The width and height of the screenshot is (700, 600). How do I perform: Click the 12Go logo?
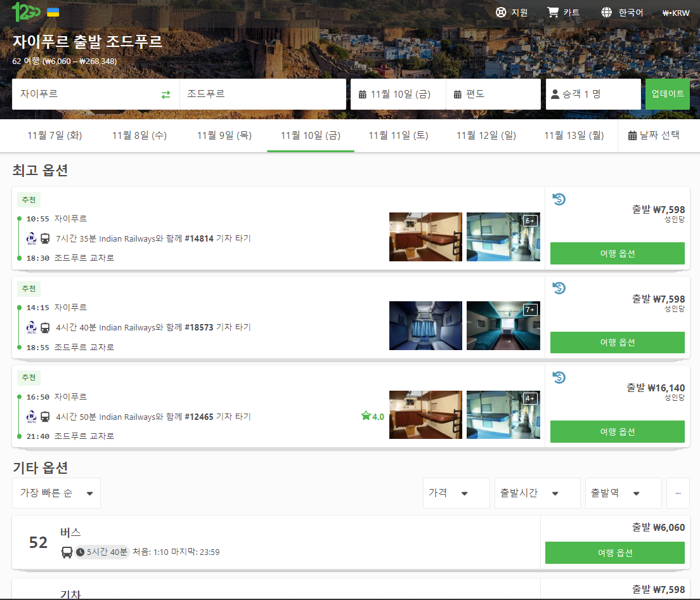click(26, 11)
